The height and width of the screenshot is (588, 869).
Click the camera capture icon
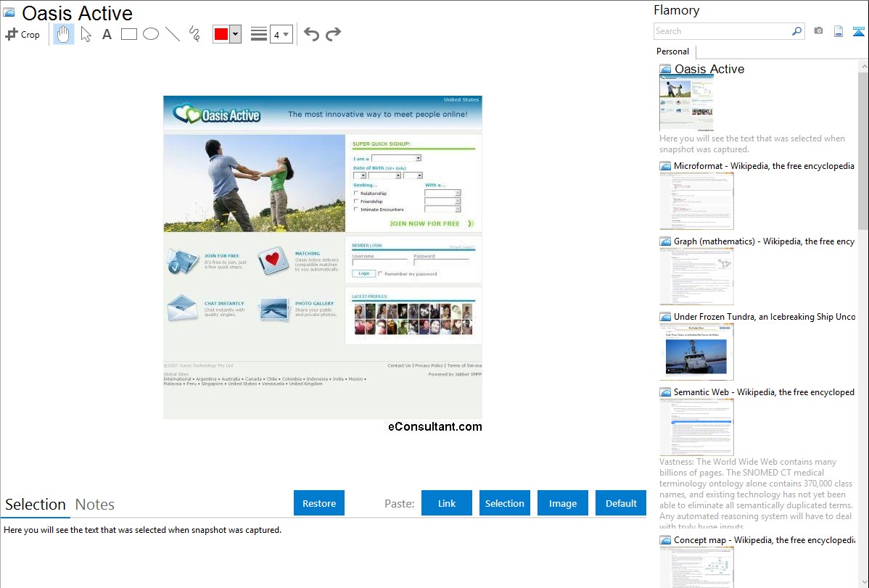click(818, 31)
